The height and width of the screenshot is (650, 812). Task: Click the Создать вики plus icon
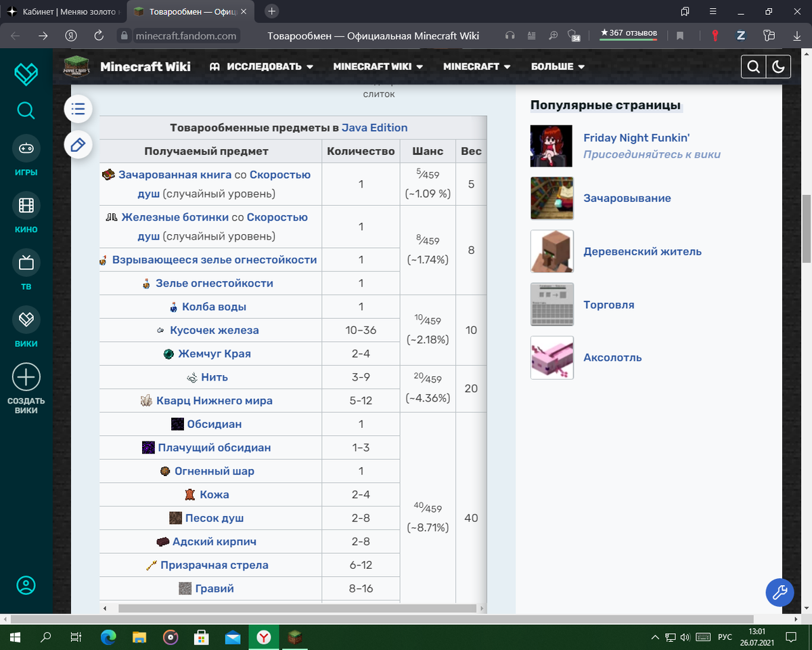[26, 376]
